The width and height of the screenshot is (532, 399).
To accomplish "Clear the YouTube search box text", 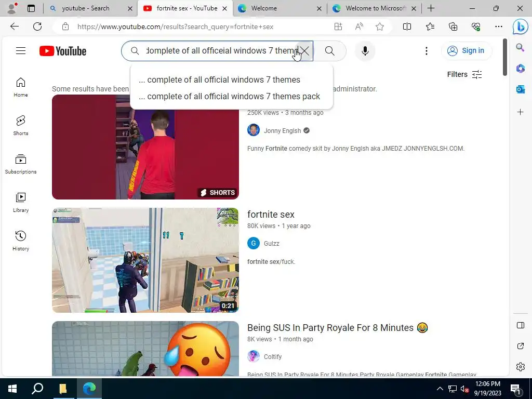I will [x=304, y=51].
